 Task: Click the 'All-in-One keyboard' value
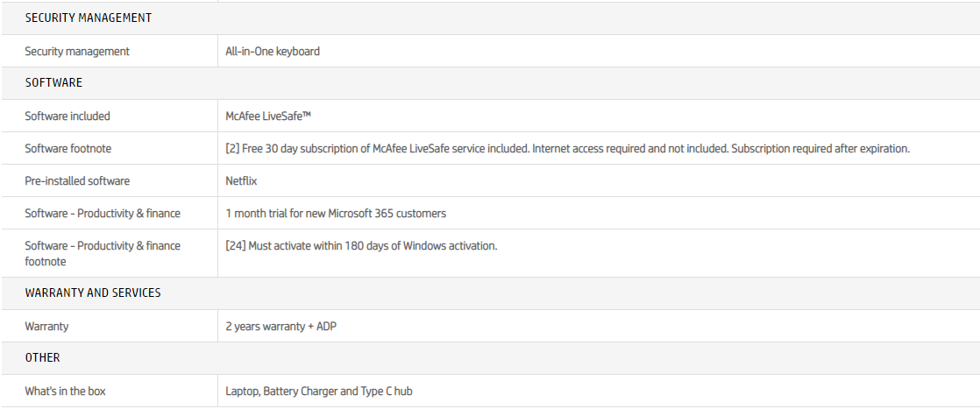(273, 52)
